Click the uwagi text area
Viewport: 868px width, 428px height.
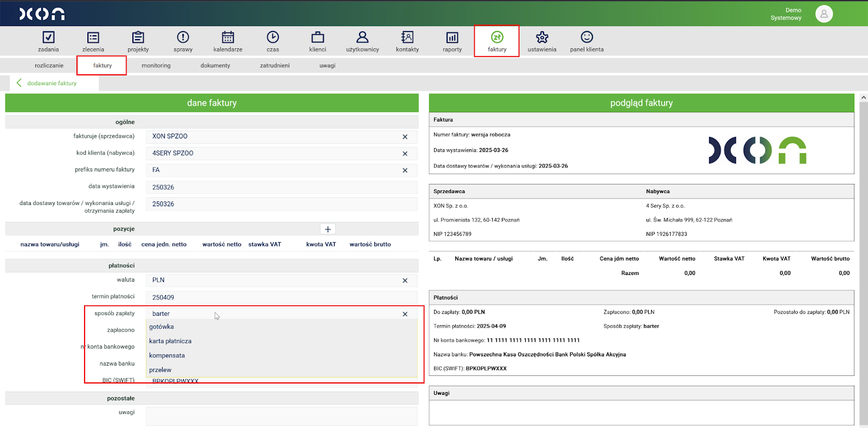(282, 416)
